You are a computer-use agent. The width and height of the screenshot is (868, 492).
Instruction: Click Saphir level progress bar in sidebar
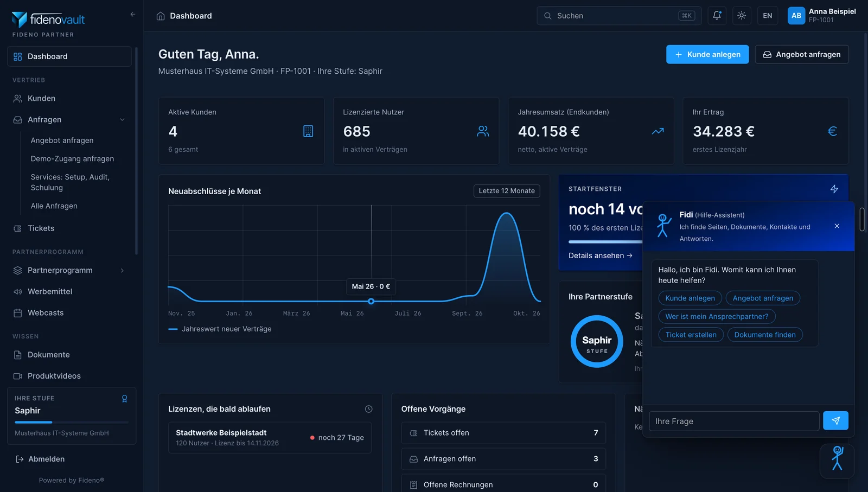(72, 422)
